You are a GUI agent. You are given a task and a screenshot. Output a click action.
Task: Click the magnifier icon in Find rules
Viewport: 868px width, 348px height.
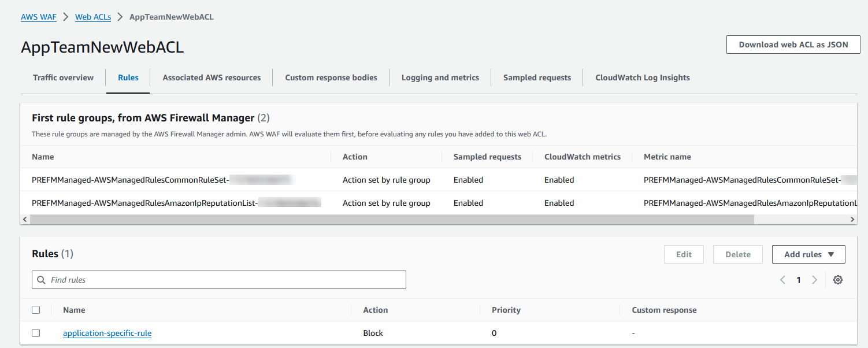(x=41, y=279)
